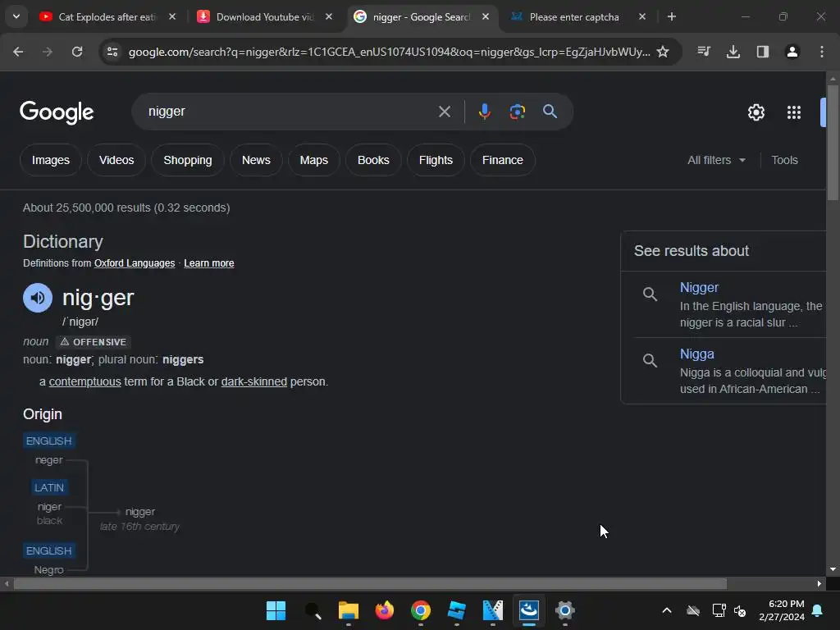The width and height of the screenshot is (840, 630).
Task: Filter results by Shopping
Action: point(188,160)
